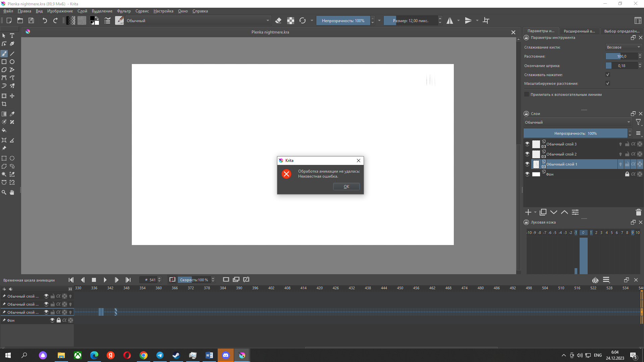Click the Save document icon
The width and height of the screenshot is (644, 362).
point(31,20)
